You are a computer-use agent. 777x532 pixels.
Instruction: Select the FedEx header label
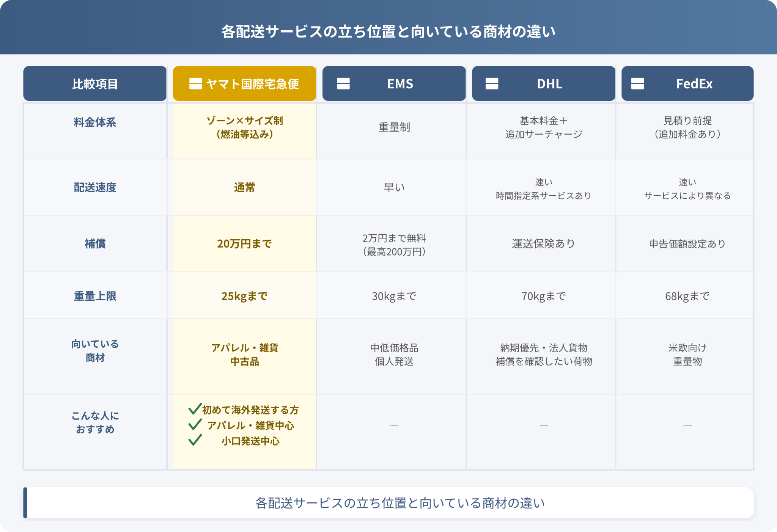coord(694,84)
